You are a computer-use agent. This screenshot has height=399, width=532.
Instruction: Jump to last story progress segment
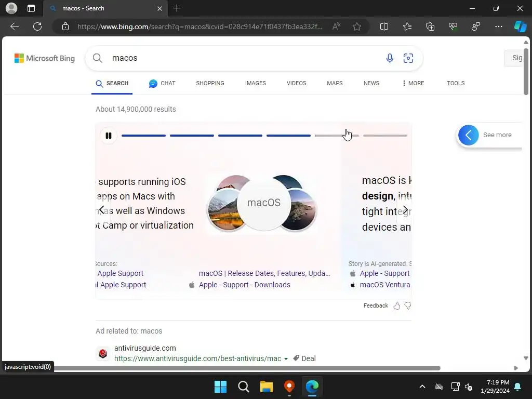[x=385, y=136]
